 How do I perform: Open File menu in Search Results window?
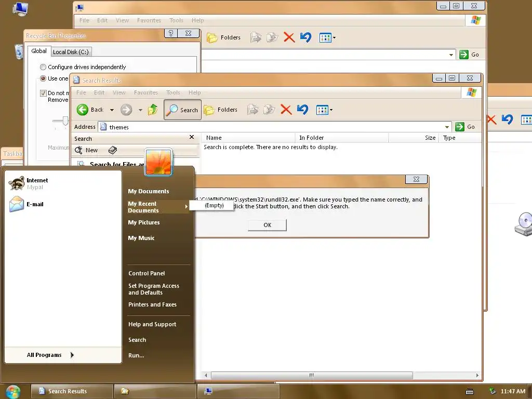pyautogui.click(x=81, y=92)
